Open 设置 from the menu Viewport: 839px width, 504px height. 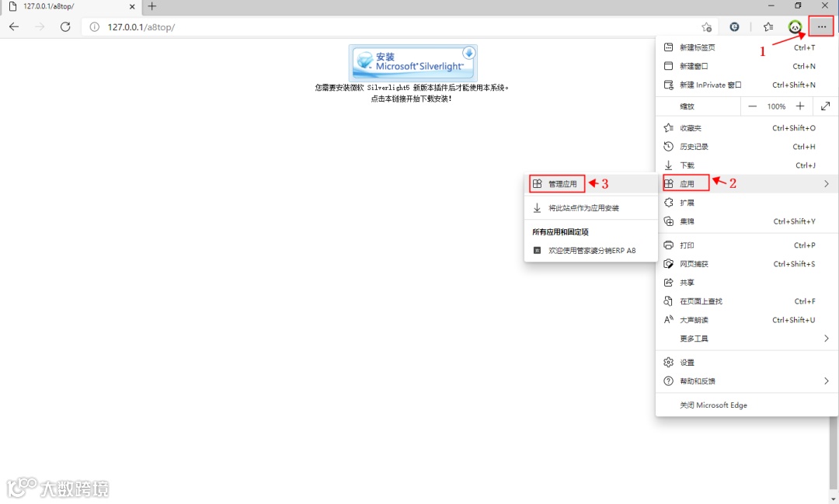click(x=747, y=362)
